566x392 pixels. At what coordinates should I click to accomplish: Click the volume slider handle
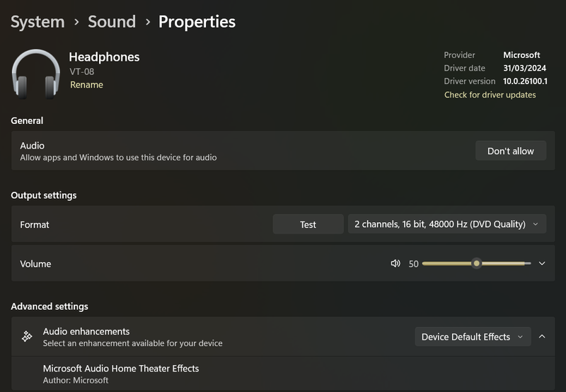477,263
